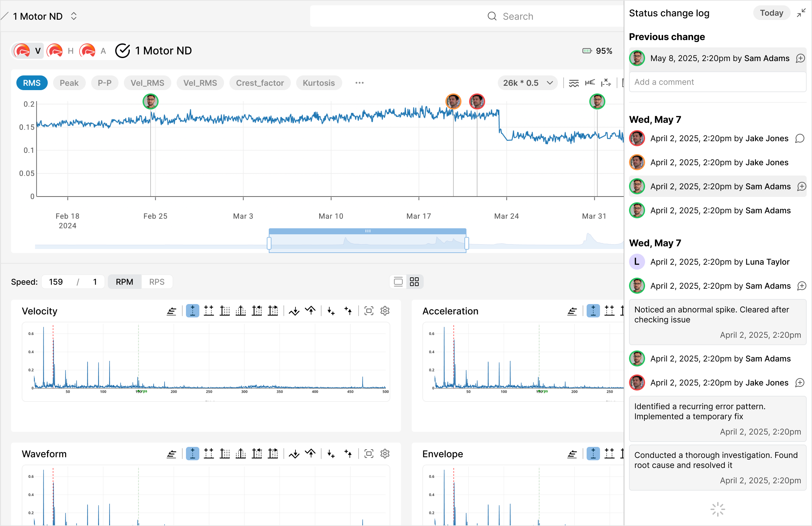This screenshot has width=812, height=526.
Task: Click wave lines icon beside sampling dropdown
Action: coord(574,83)
